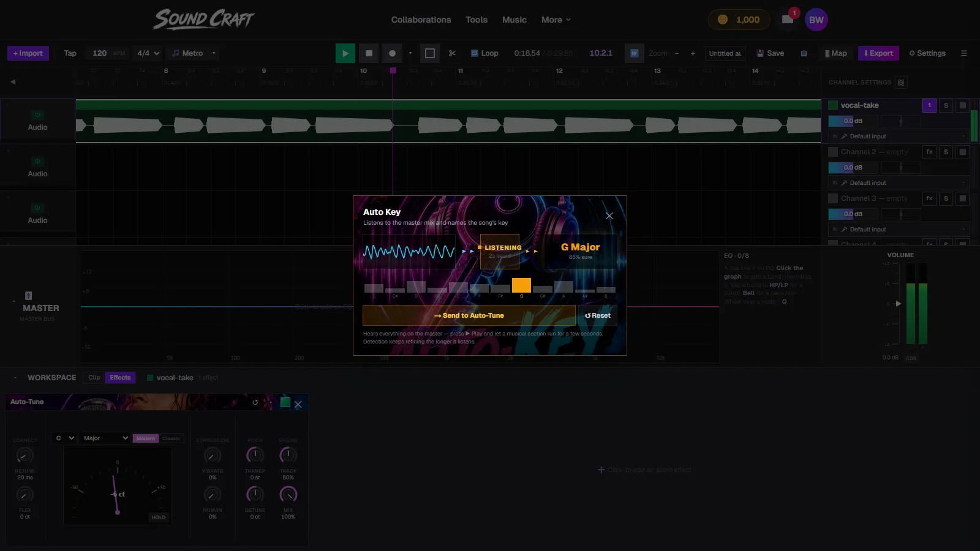Solo Channel 2
Screen dimensions: 980x551
[x=946, y=152]
